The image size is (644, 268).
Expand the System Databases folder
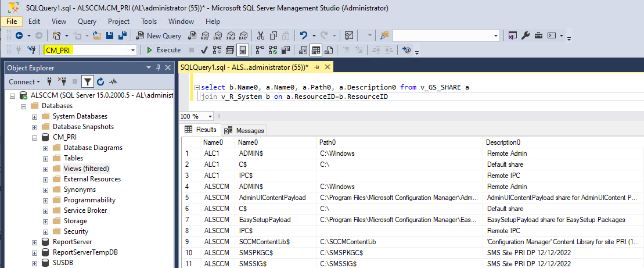click(x=34, y=117)
